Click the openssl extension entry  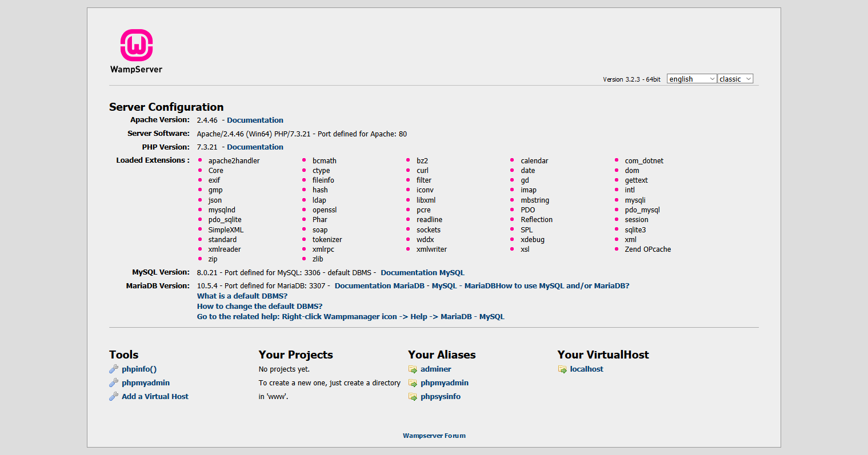click(325, 210)
